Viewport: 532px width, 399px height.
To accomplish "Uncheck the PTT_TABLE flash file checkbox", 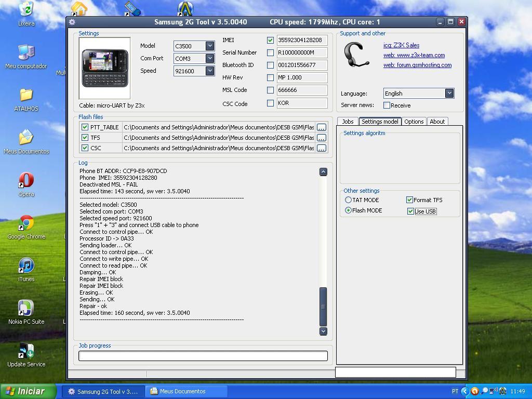I will coord(85,127).
